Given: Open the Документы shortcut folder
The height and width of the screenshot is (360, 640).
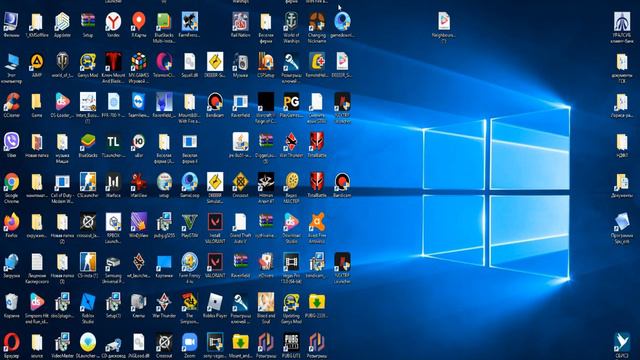Looking at the screenshot, I should pyautogui.click(x=622, y=182).
